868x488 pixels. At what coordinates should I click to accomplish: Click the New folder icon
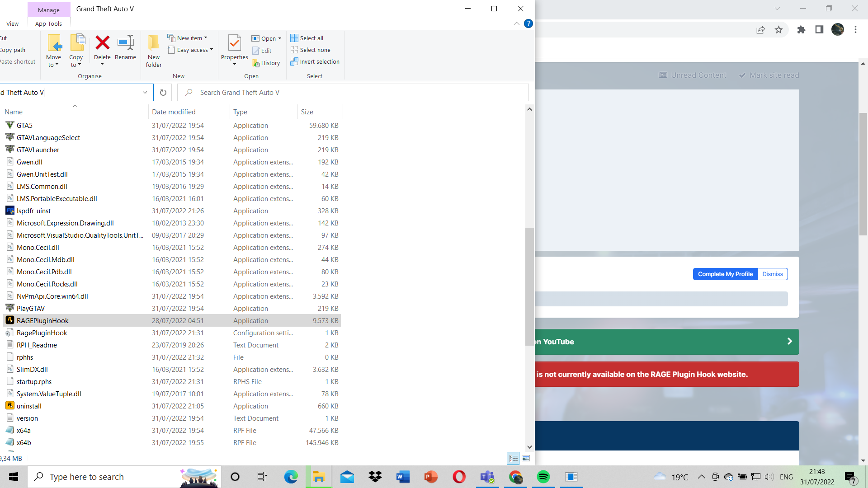coord(154,43)
